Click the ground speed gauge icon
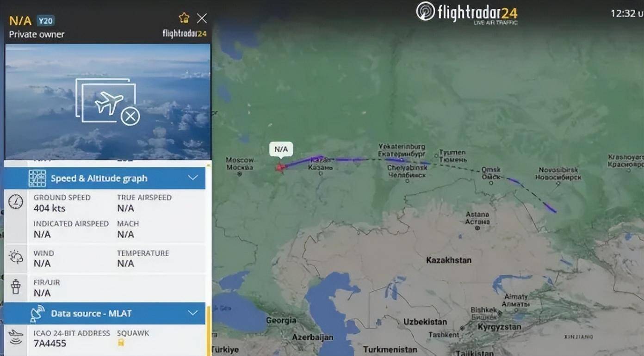Viewport: 644px width, 356px height. click(x=16, y=202)
